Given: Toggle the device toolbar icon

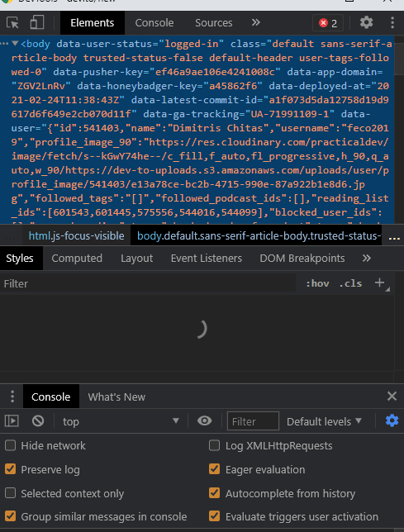Looking at the screenshot, I should (37, 23).
